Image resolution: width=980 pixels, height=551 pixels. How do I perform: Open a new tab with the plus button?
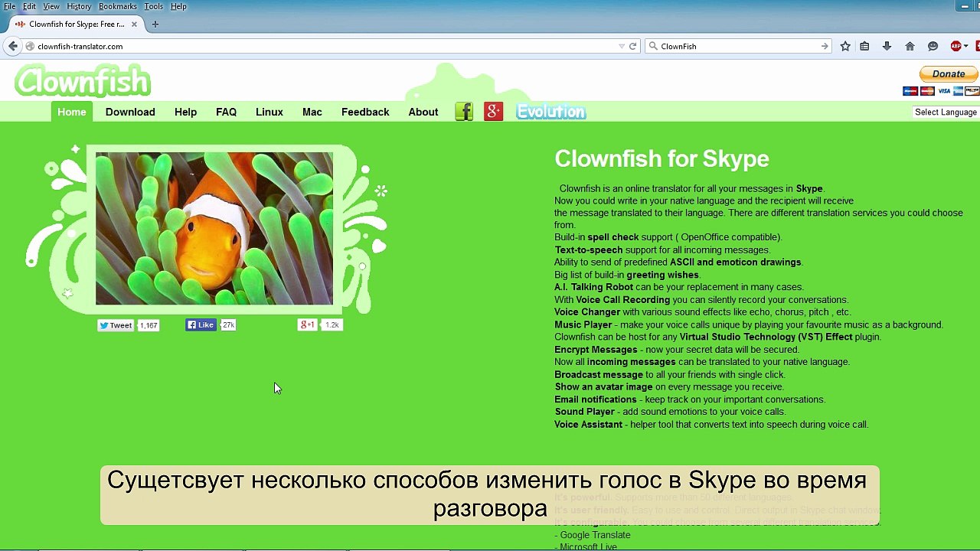pyautogui.click(x=155, y=24)
